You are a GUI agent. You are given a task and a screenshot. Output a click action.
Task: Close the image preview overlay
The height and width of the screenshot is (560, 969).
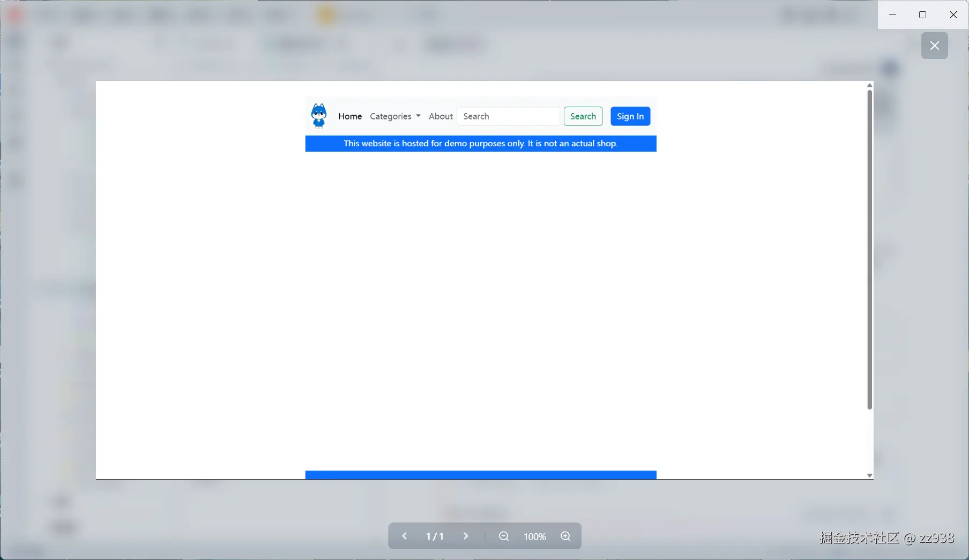934,46
